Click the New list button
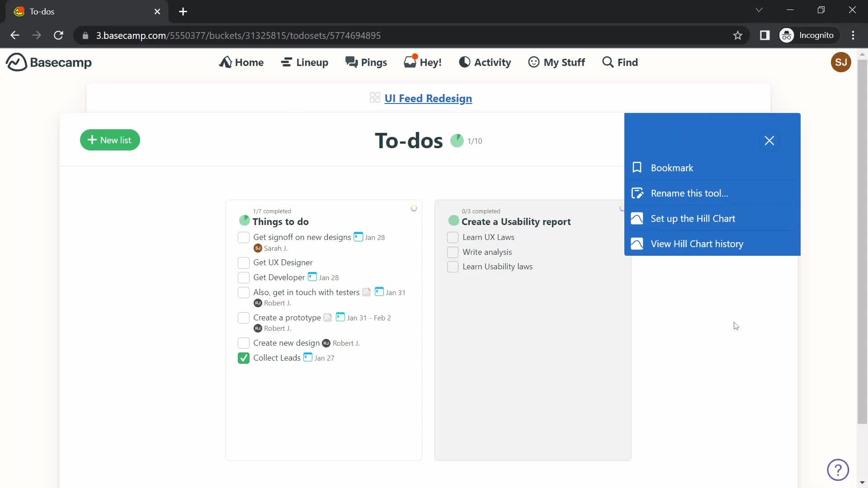Viewport: 868px width, 488px height. (x=110, y=140)
